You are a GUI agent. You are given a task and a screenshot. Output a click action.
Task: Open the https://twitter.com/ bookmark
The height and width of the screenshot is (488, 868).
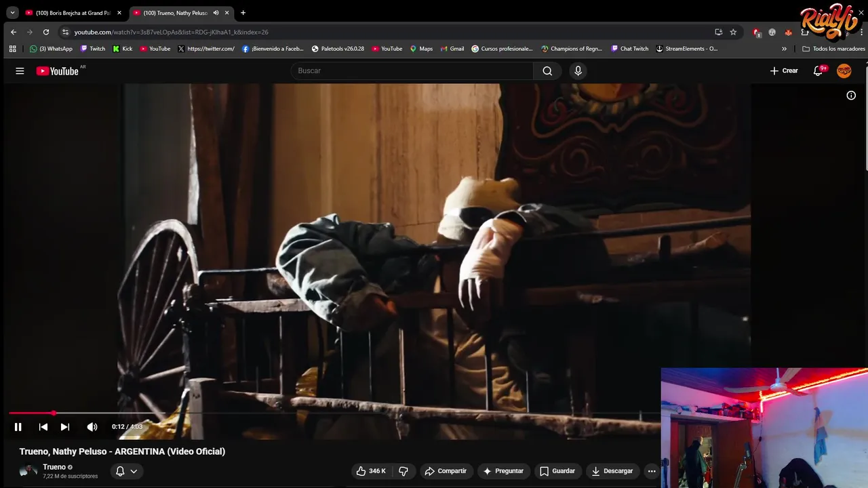coord(206,49)
